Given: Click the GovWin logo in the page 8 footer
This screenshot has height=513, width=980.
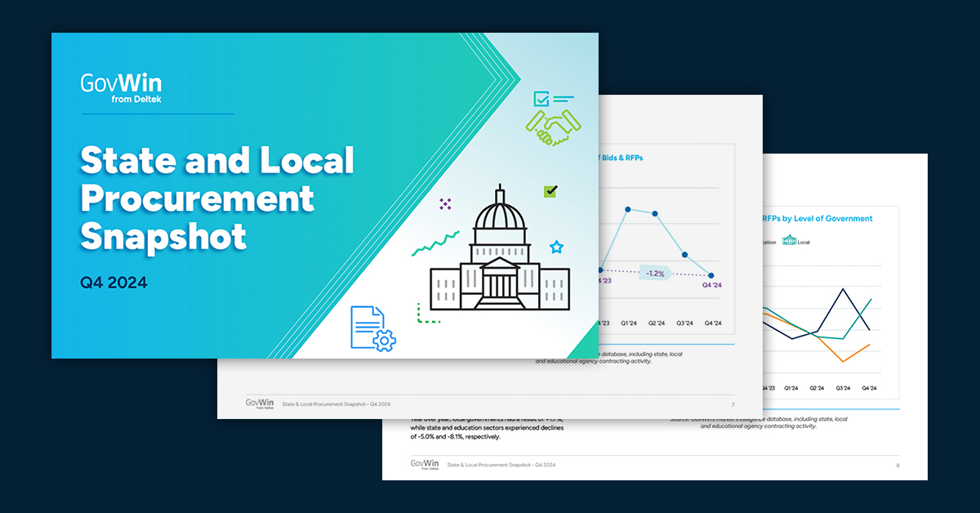Looking at the screenshot, I should pyautogui.click(x=425, y=464).
